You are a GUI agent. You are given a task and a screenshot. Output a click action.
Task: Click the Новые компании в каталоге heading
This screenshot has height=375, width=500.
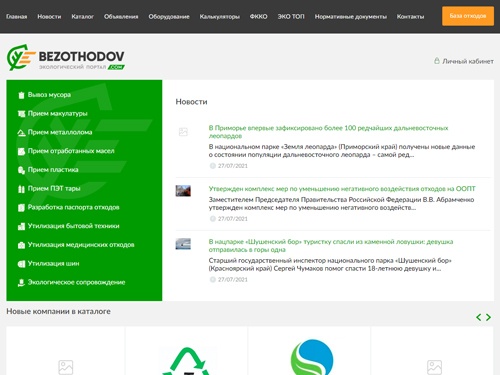[x=59, y=311]
